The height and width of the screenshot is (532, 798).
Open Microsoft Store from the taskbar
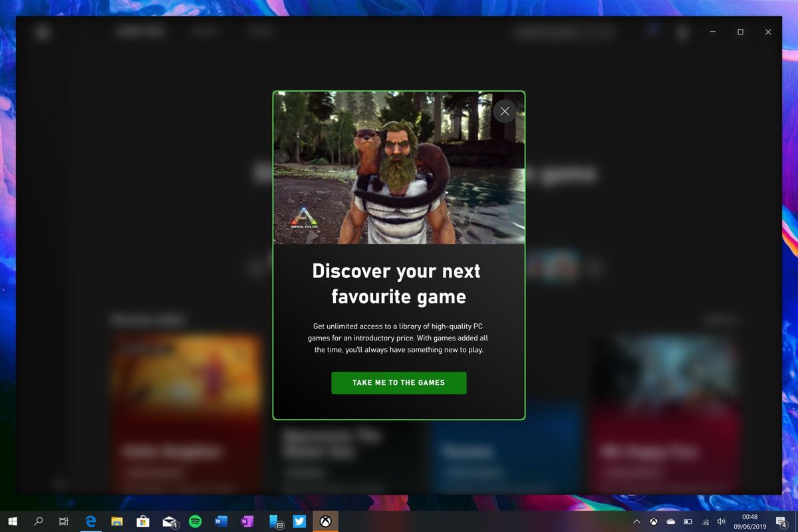click(x=143, y=522)
